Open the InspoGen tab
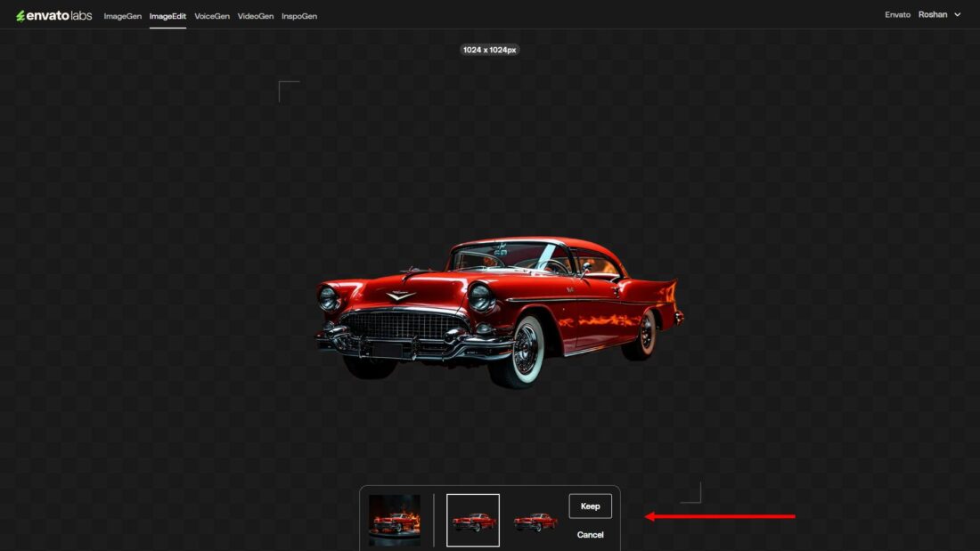The image size is (980, 551). click(x=298, y=15)
